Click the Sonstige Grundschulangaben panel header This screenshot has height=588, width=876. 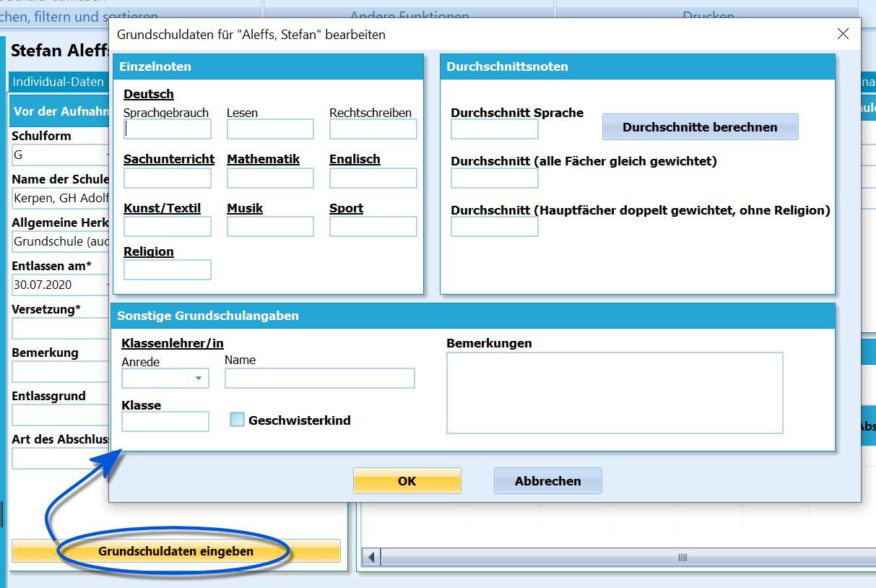[473, 316]
